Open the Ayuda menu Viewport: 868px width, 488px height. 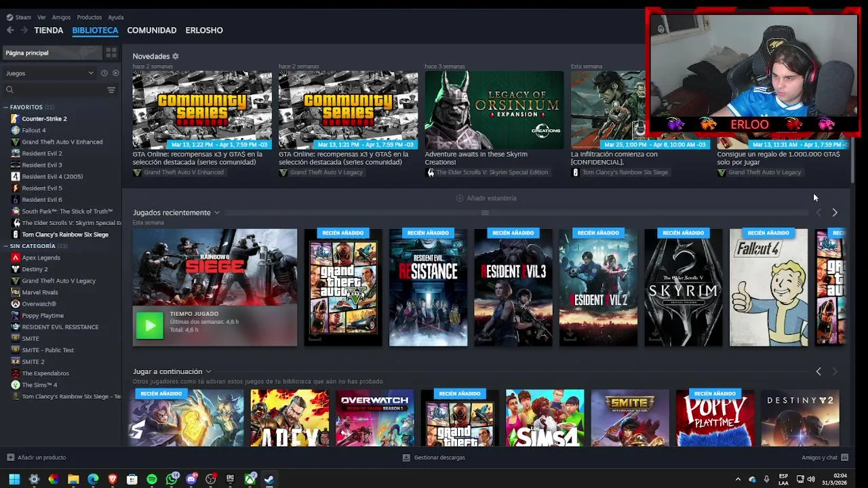116,17
